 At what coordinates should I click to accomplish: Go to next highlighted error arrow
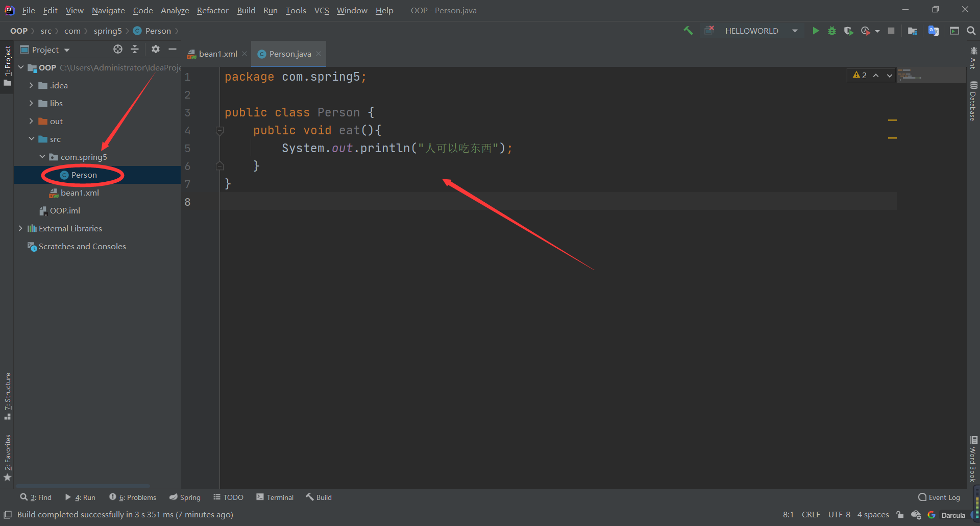click(x=890, y=75)
